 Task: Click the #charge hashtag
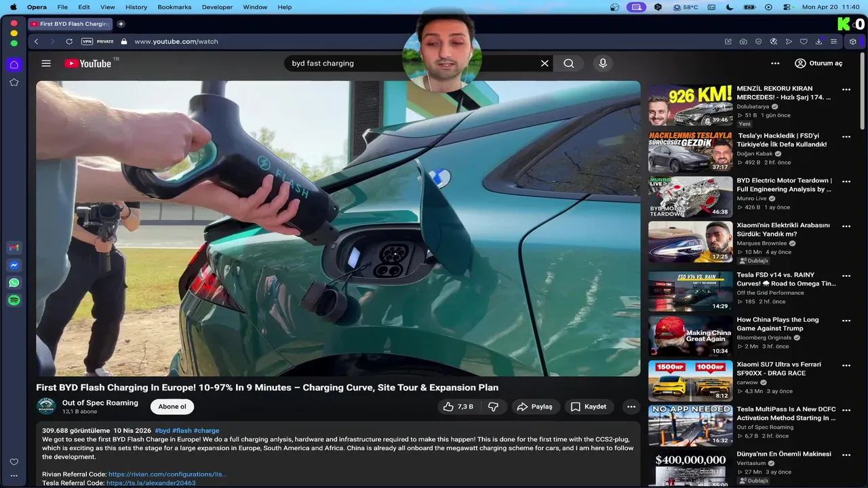pos(206,430)
